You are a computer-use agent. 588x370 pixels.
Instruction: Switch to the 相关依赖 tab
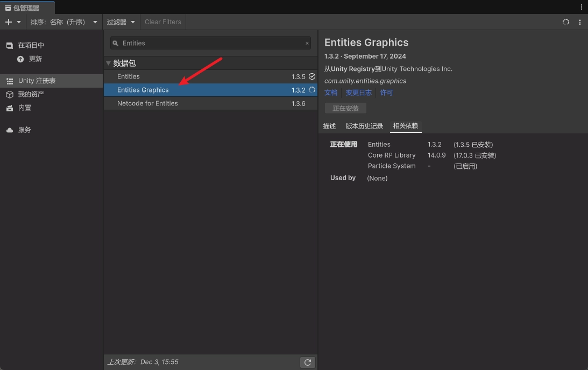(x=406, y=126)
